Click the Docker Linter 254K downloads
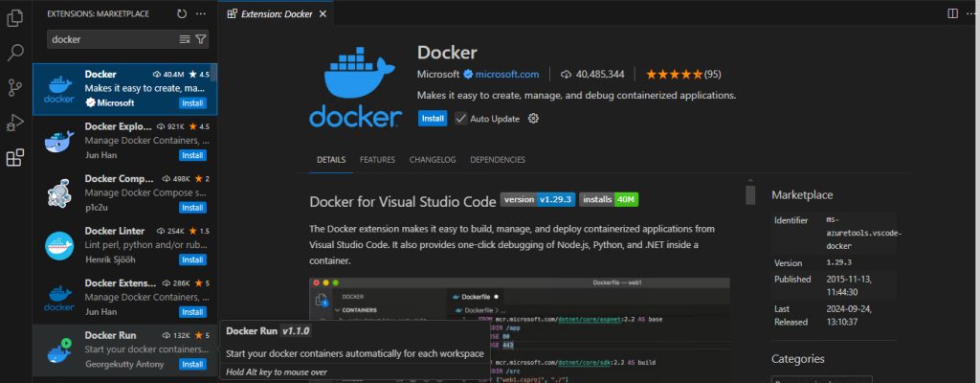 click(x=170, y=231)
